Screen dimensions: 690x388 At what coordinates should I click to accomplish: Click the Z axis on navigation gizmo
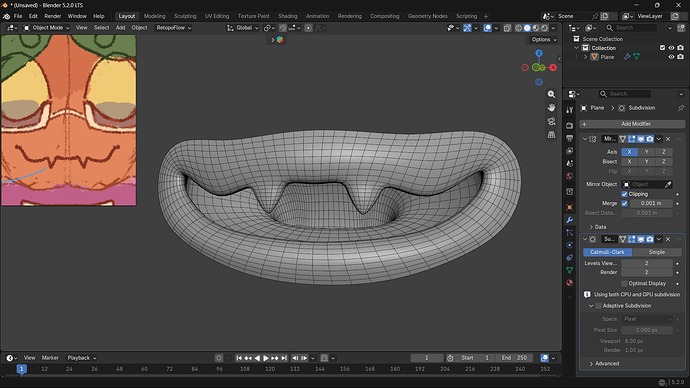(x=539, y=53)
